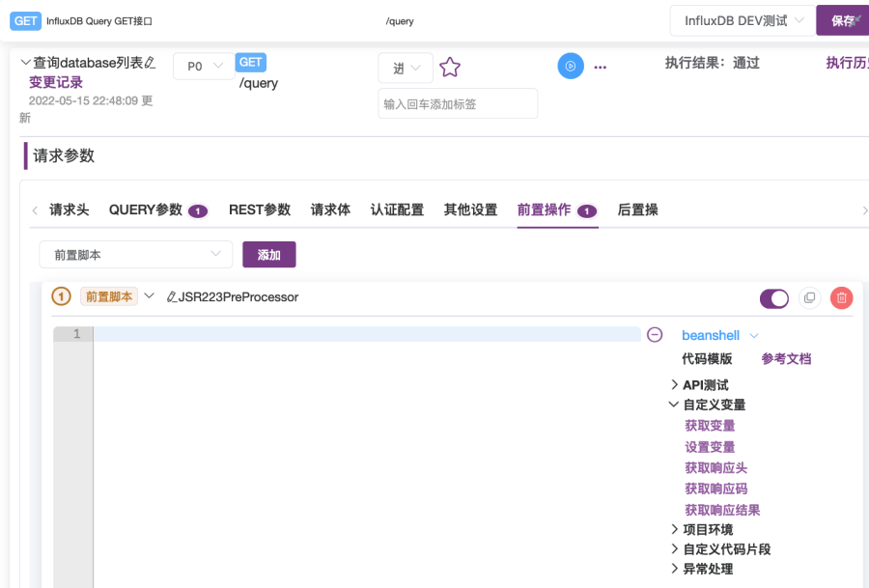This screenshot has height=588, width=869.
Task: Open the P0 priority dropdown
Action: tap(202, 66)
